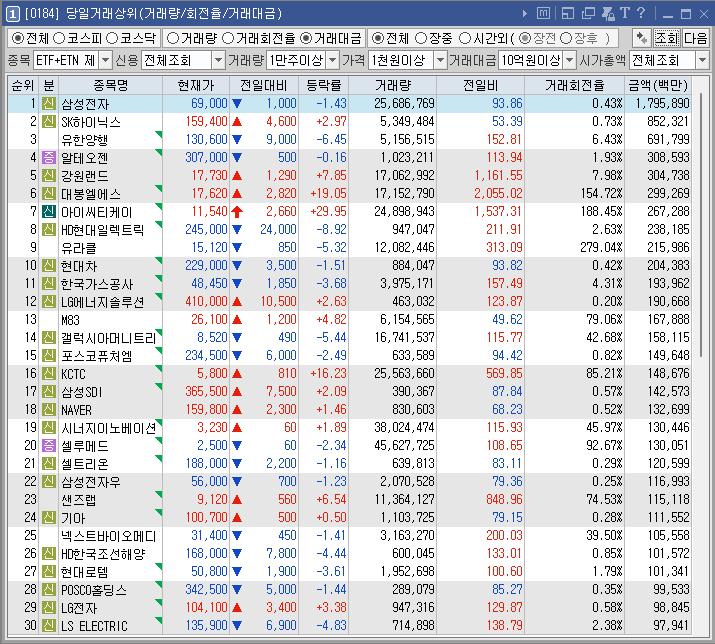Click the POSCO홀딩스 stock name
Viewport: 715px width, 644px height.
pyautogui.click(x=94, y=590)
